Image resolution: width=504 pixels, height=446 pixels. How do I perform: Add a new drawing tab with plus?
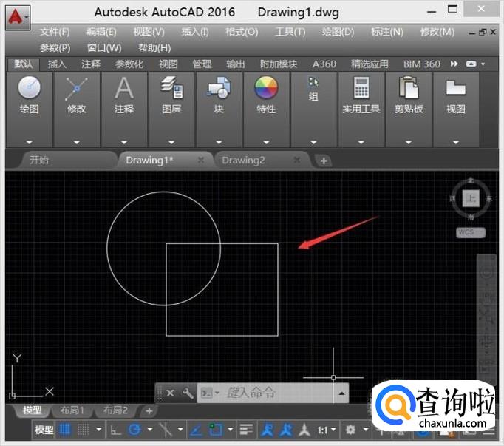point(324,161)
